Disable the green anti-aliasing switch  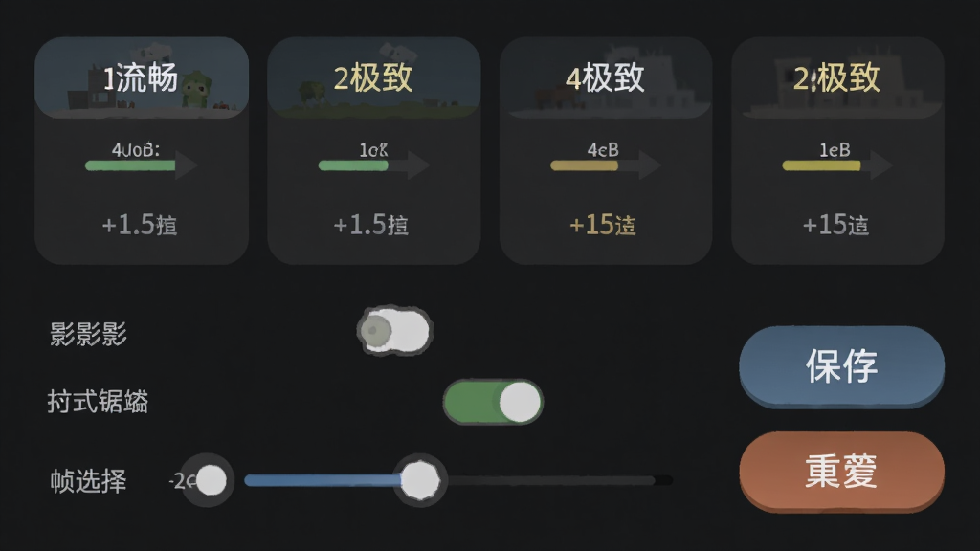pos(493,402)
